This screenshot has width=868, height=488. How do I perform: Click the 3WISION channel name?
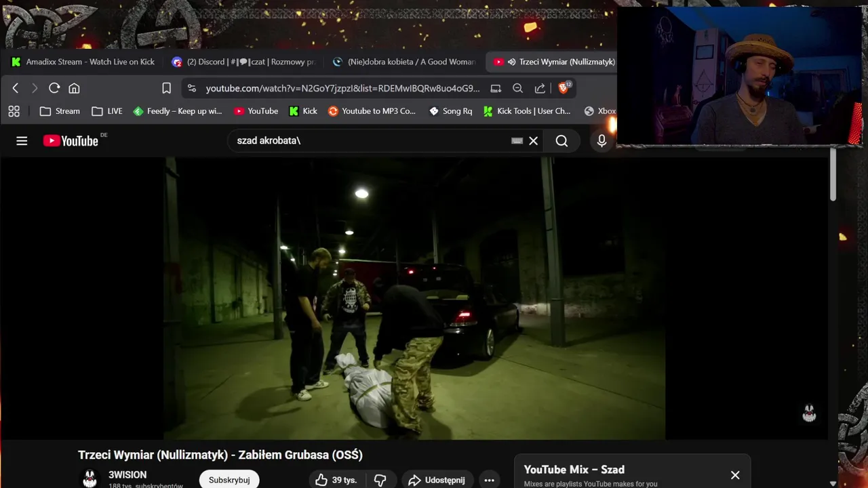127,475
